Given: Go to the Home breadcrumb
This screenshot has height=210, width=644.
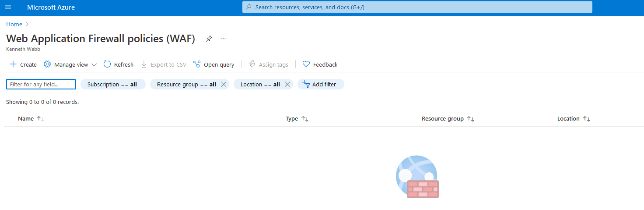Looking at the screenshot, I should (14, 24).
